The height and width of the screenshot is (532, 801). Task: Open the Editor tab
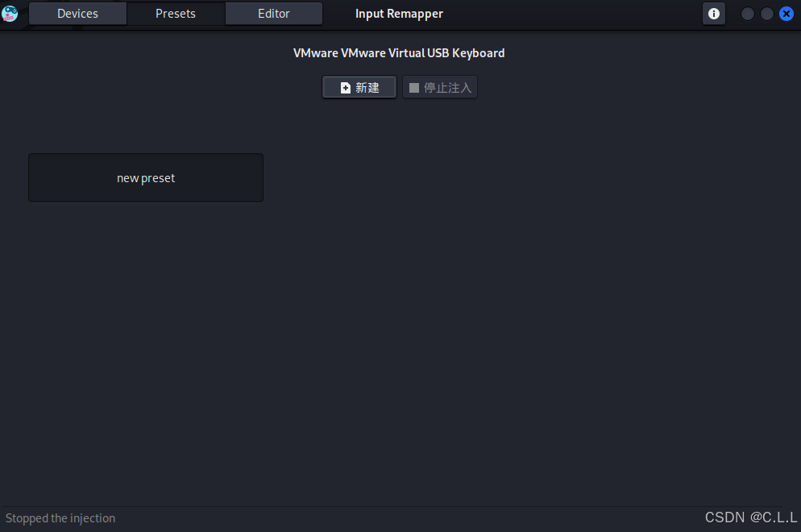pyautogui.click(x=274, y=14)
